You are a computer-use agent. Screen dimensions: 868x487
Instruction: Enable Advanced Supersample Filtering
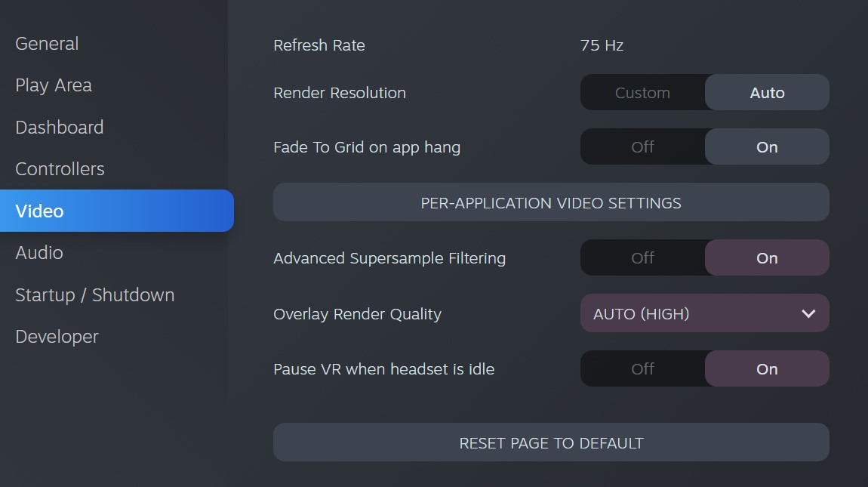(x=767, y=257)
